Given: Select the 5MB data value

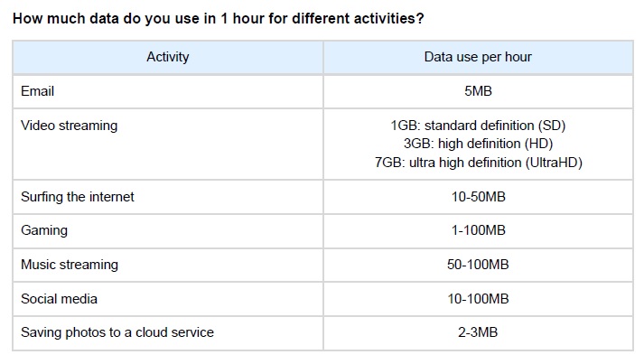Looking at the screenshot, I should (x=478, y=91).
